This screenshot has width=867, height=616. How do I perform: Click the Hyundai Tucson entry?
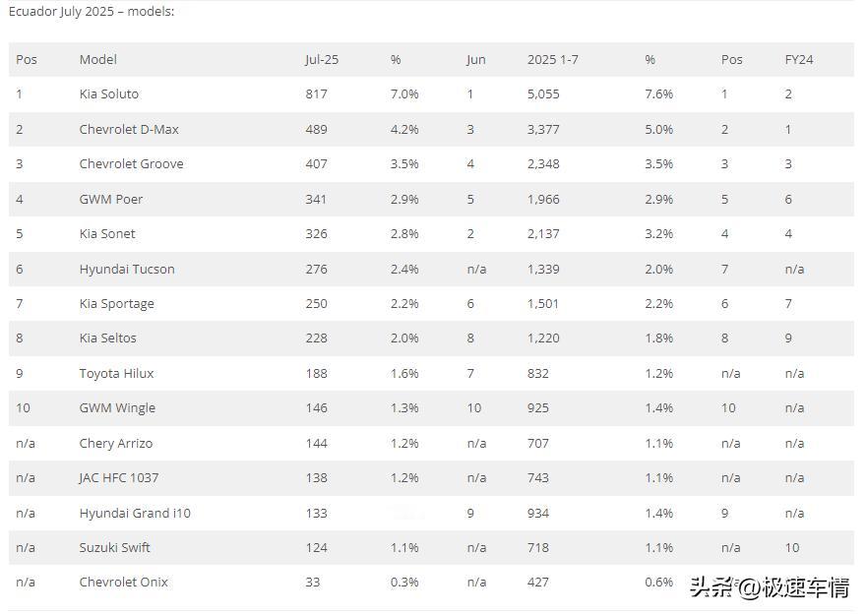click(127, 270)
